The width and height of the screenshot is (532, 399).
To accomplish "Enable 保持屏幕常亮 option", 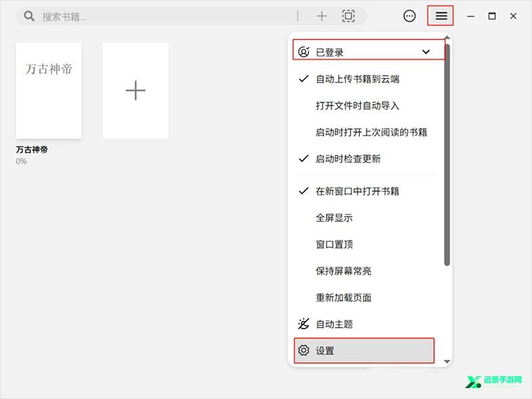I will point(365,271).
